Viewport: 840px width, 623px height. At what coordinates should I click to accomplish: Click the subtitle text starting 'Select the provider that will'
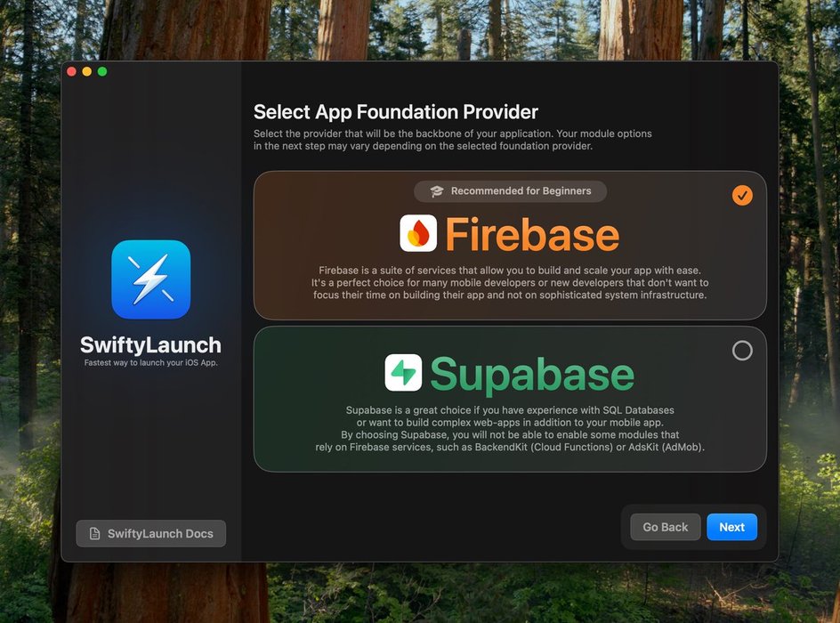point(453,140)
